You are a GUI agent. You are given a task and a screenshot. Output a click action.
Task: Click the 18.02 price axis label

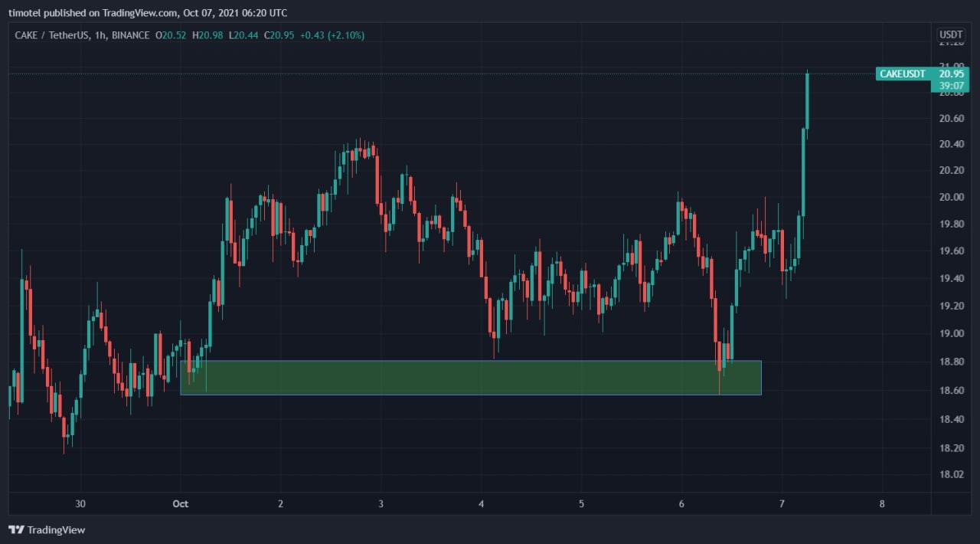951,474
